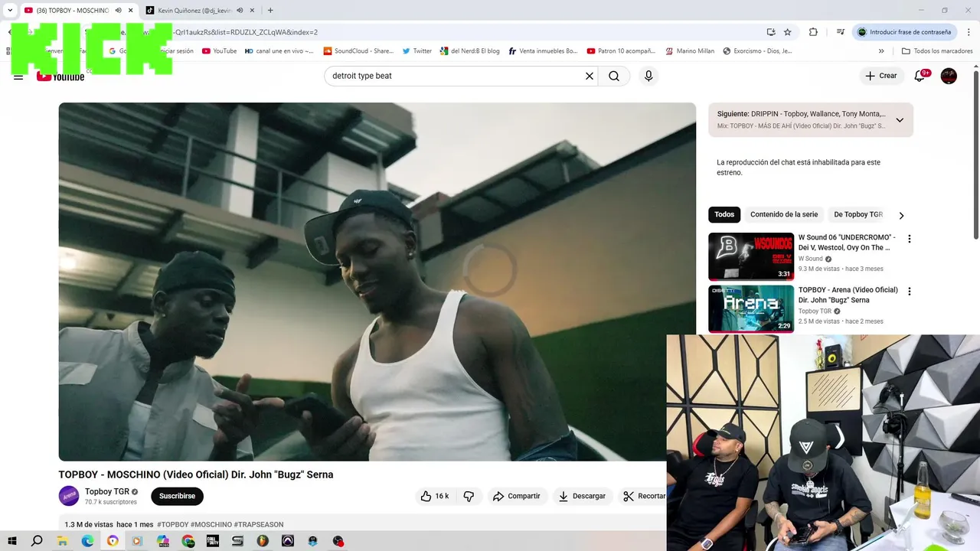The image size is (980, 551).
Task: Mute the TOPBOY MOSCHINO tab
Action: click(x=119, y=11)
